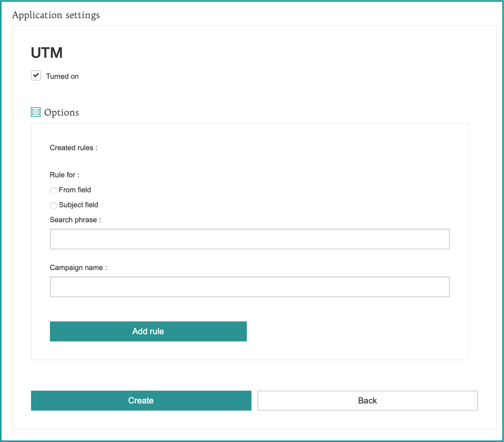Screen dimensions: 504x442
Task: Click the Rule for label
Action: pos(65,175)
